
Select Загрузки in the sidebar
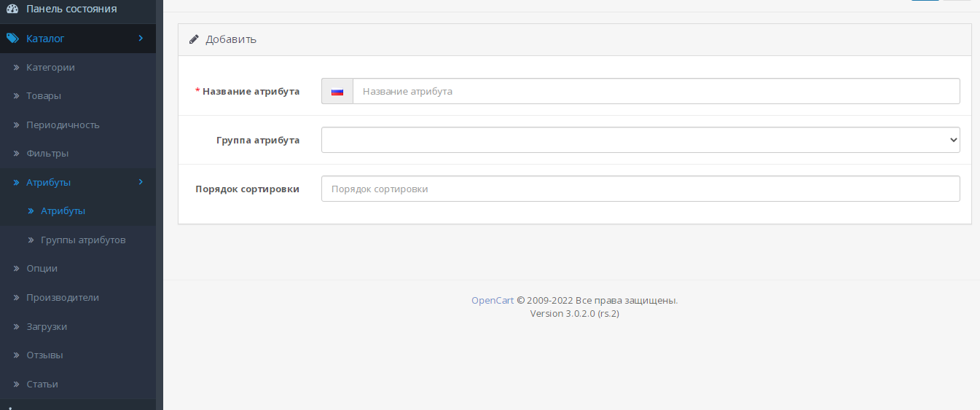[x=78, y=326]
